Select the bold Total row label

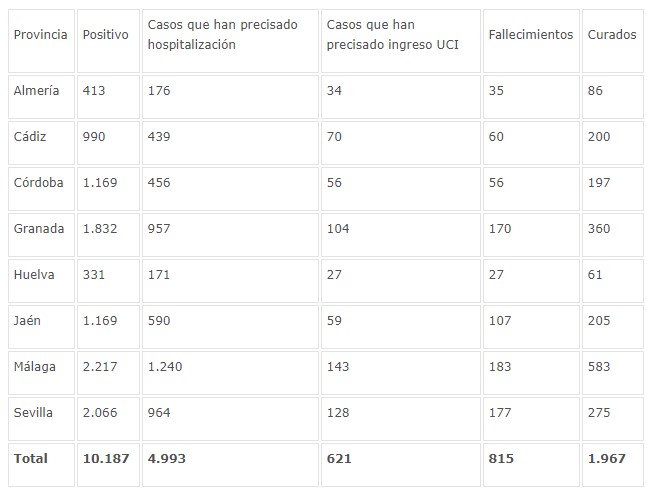(x=30, y=458)
